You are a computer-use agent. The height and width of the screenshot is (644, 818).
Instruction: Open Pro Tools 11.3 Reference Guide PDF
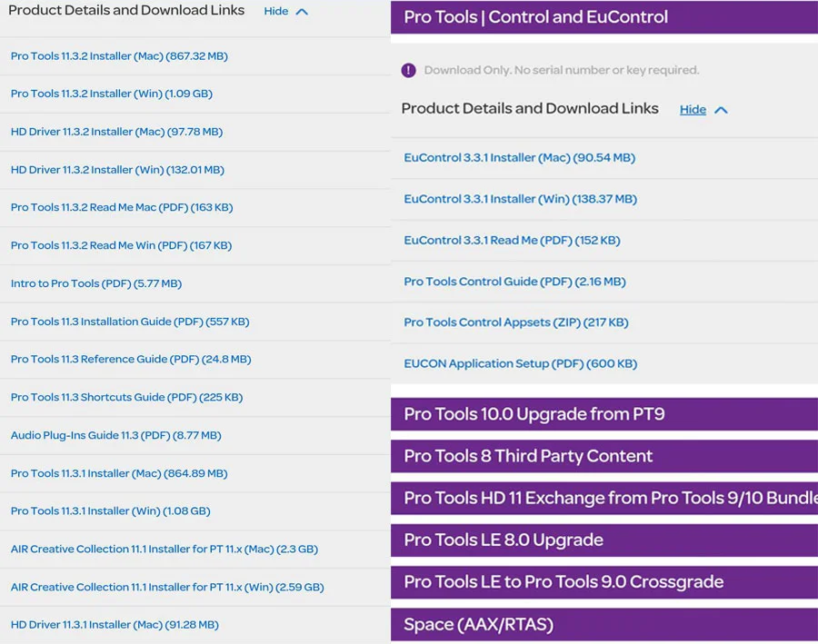[131, 360]
